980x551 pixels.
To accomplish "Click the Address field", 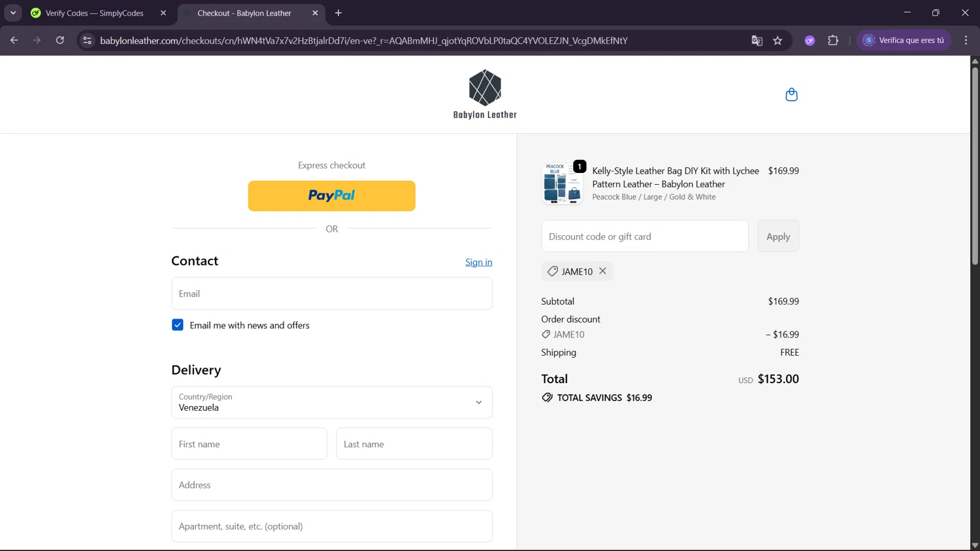I will pyautogui.click(x=332, y=485).
